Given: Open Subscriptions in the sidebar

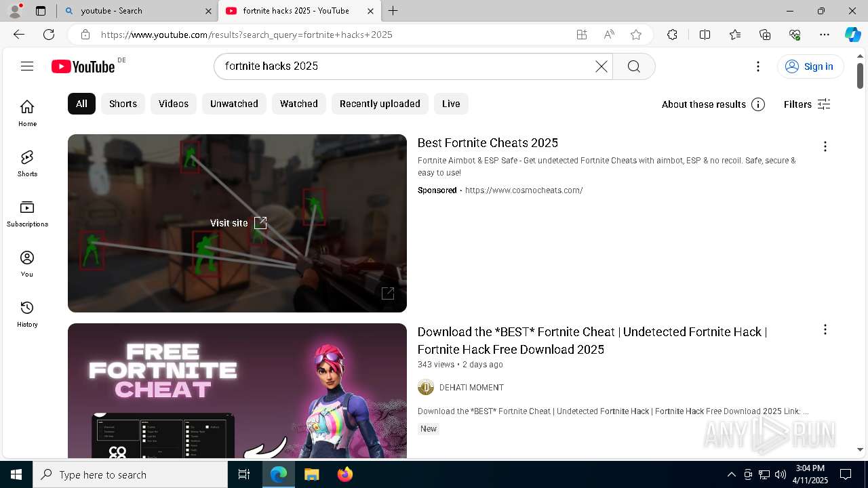Looking at the screenshot, I should 27,213.
